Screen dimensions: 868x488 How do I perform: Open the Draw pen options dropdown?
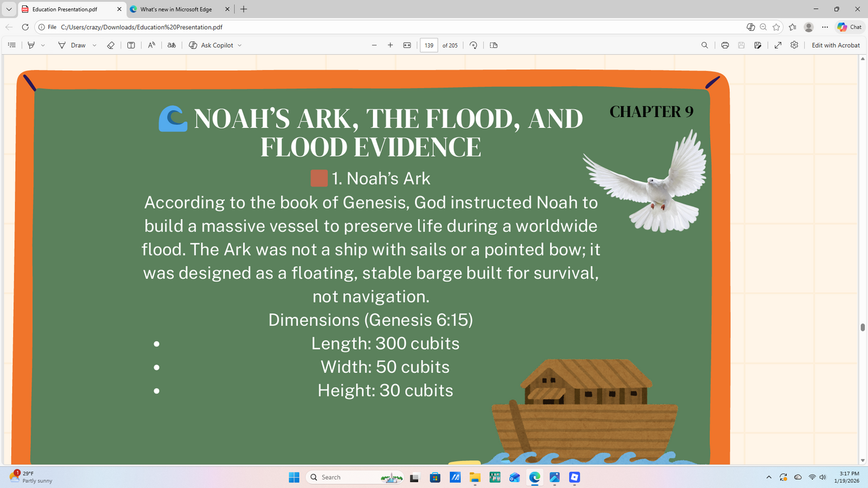click(94, 45)
